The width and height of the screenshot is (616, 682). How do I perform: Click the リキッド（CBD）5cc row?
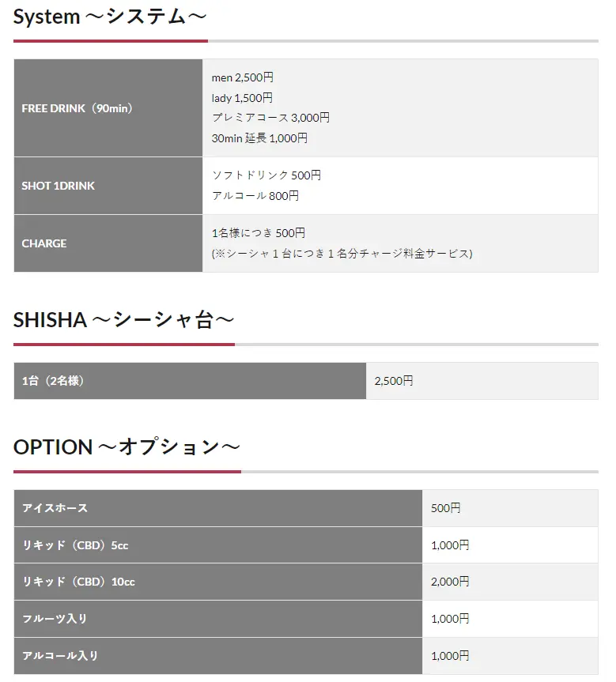305,545
